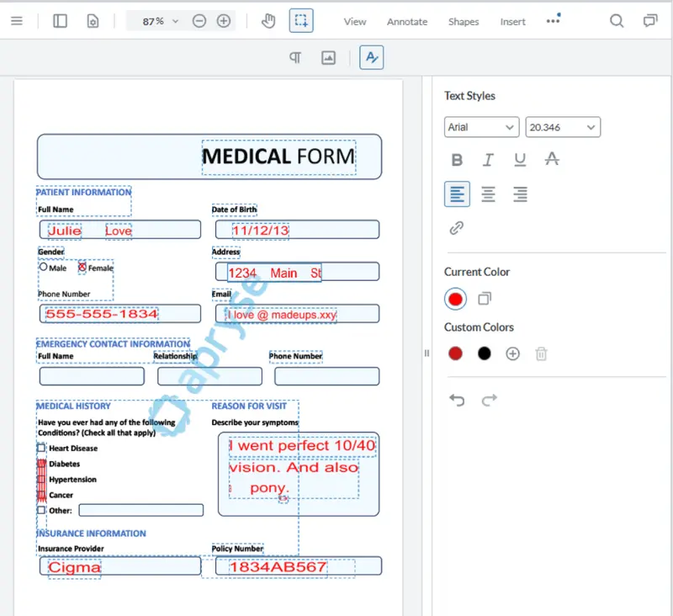The image size is (673, 616).
Task: Click the panel resize handle
Action: (427, 353)
